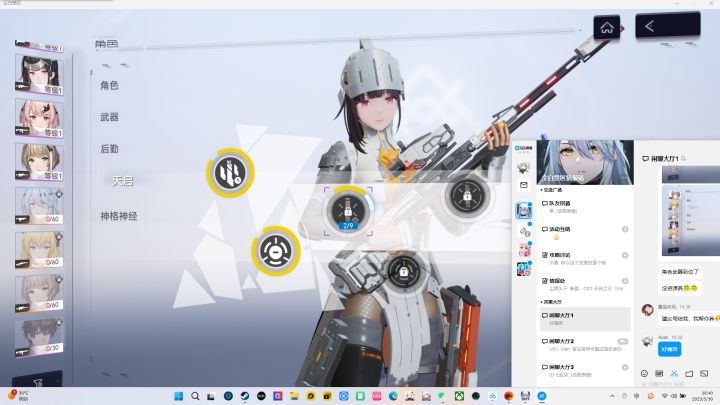This screenshot has width=720, height=405.
Task: Expand the system tray hidden icons chevron
Action: (x=612, y=396)
